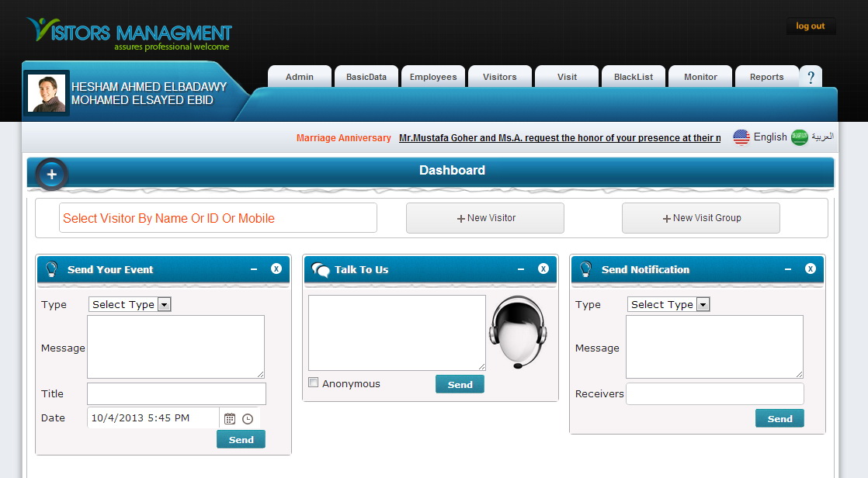Switch to Arabic via Saudi flag icon
This screenshot has height=478, width=868.
coord(800,137)
